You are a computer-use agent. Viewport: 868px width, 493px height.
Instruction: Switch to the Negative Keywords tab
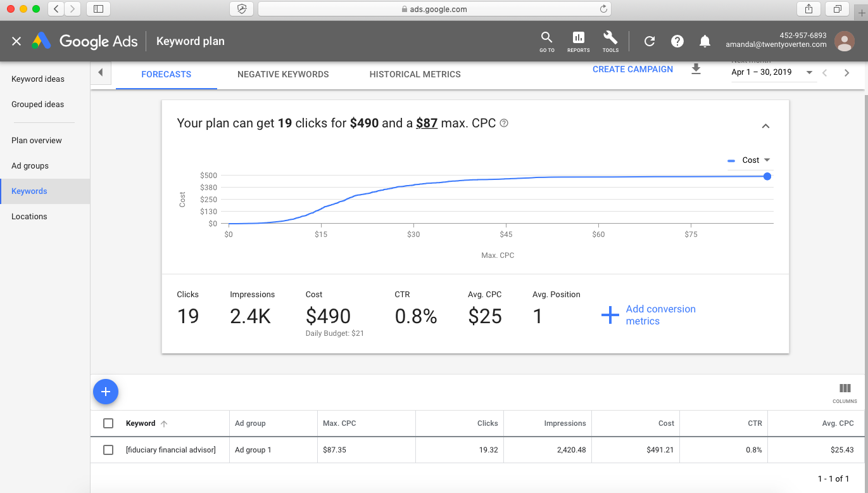pos(283,74)
